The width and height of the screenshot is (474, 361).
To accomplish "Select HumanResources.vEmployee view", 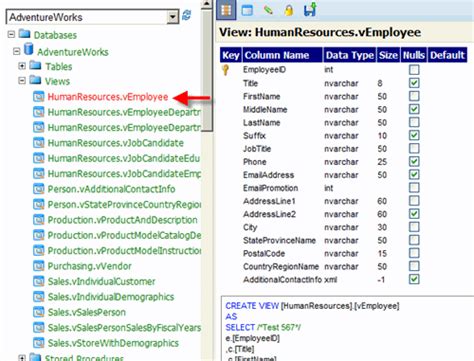I will [x=108, y=97].
